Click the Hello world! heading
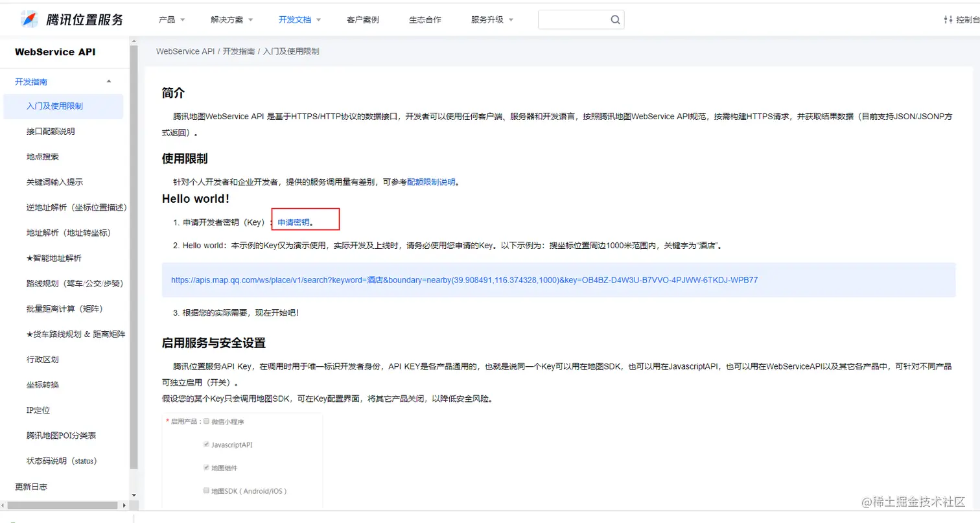 tap(196, 198)
